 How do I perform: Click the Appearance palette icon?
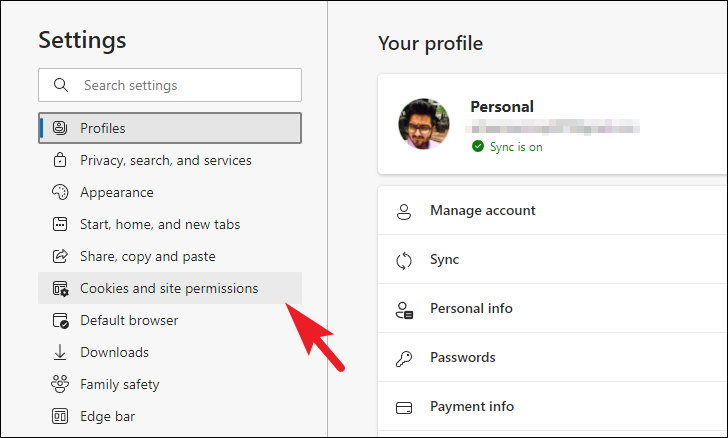click(60, 192)
